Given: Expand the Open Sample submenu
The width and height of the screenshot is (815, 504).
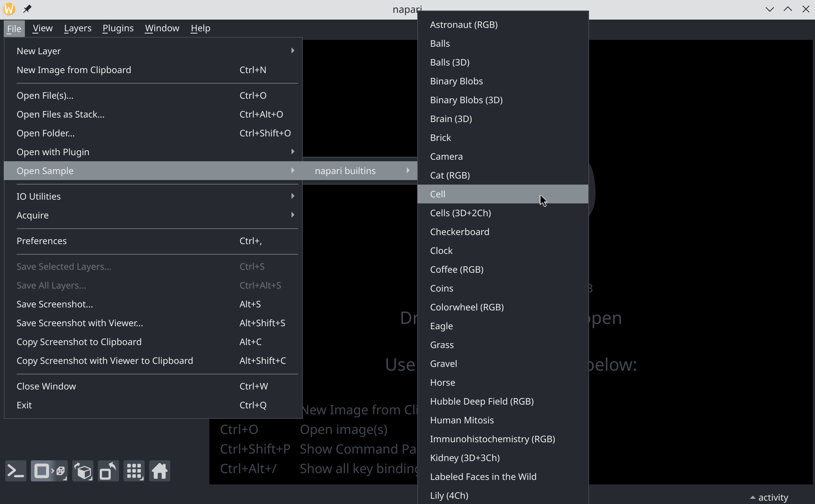Looking at the screenshot, I should [x=45, y=171].
